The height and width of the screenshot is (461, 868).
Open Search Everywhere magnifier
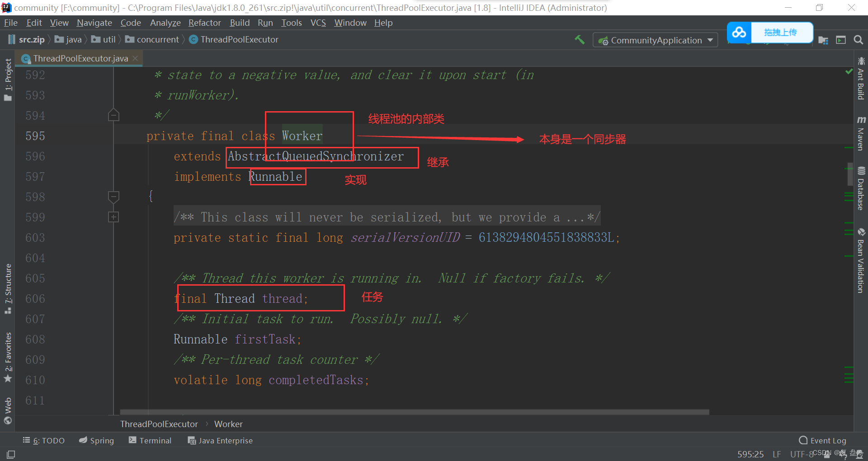(858, 40)
